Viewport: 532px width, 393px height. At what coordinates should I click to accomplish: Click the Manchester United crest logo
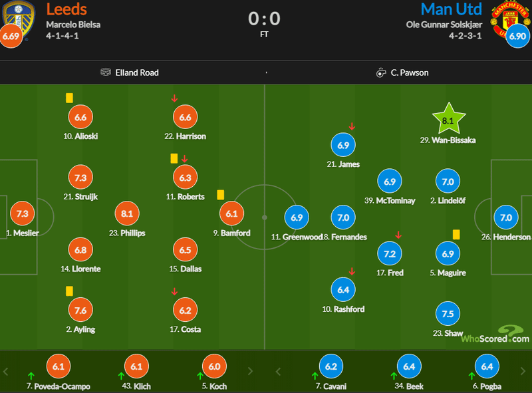point(511,19)
